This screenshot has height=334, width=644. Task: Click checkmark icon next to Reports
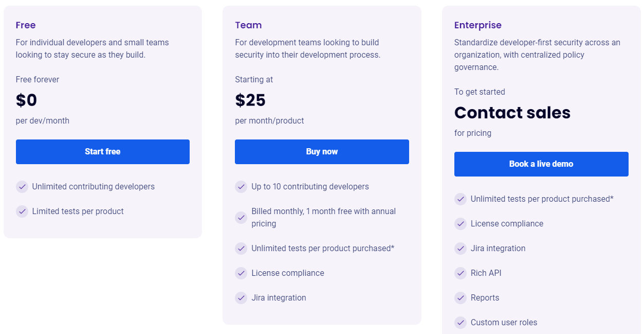[x=461, y=298]
